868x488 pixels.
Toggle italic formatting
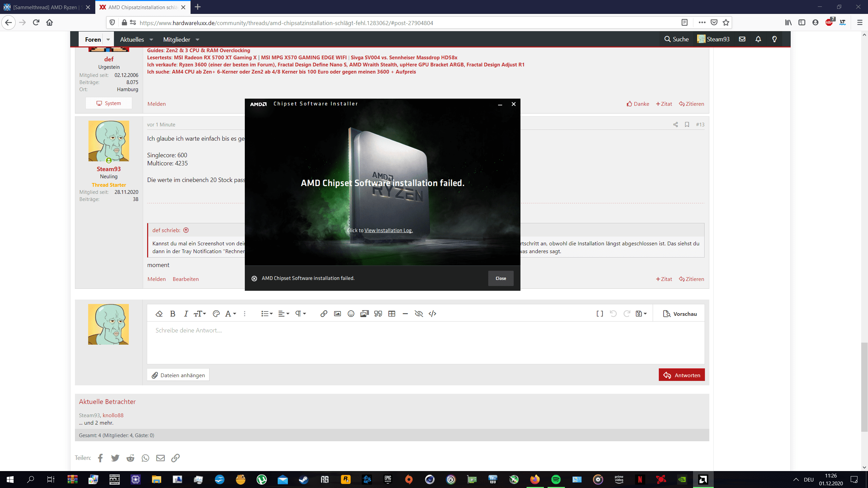coord(186,314)
